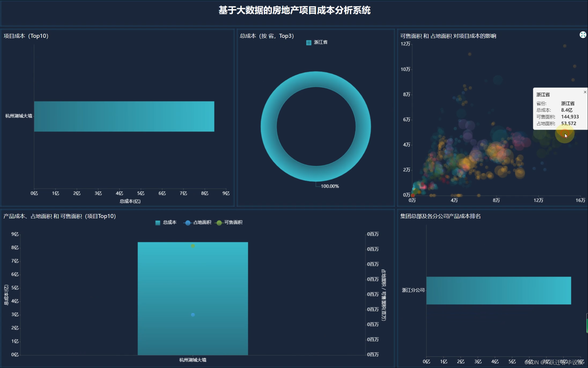Click the 项目成本 (Top10) panel title
Screen dimensions: 588x368
click(x=26, y=36)
